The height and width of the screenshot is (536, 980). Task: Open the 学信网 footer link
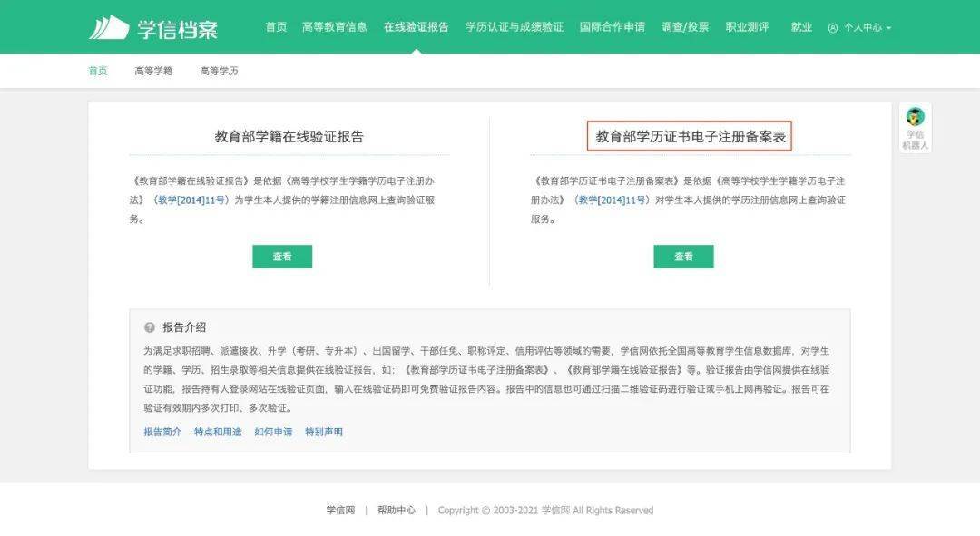point(340,510)
